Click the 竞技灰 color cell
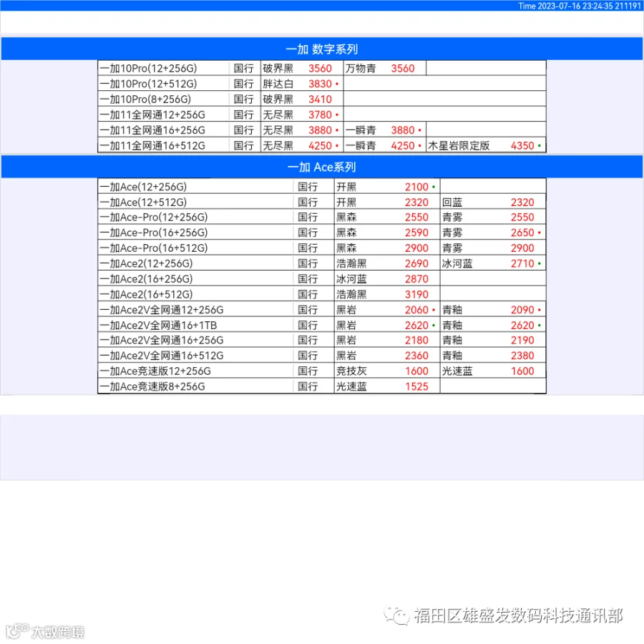 click(x=351, y=371)
